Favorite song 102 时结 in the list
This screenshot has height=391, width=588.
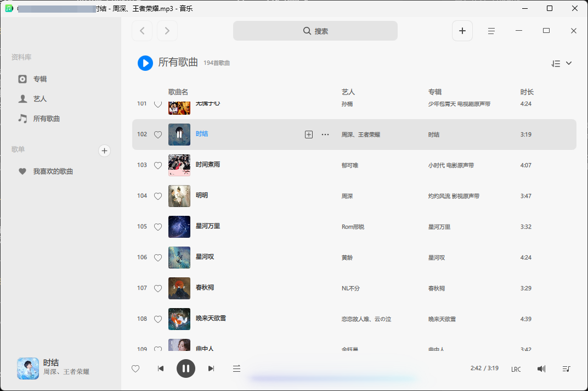click(158, 135)
